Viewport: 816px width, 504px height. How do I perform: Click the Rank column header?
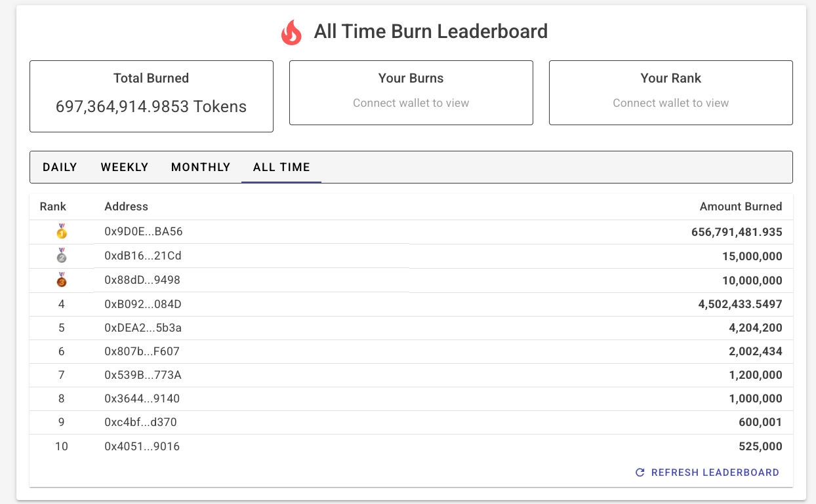[x=53, y=206]
